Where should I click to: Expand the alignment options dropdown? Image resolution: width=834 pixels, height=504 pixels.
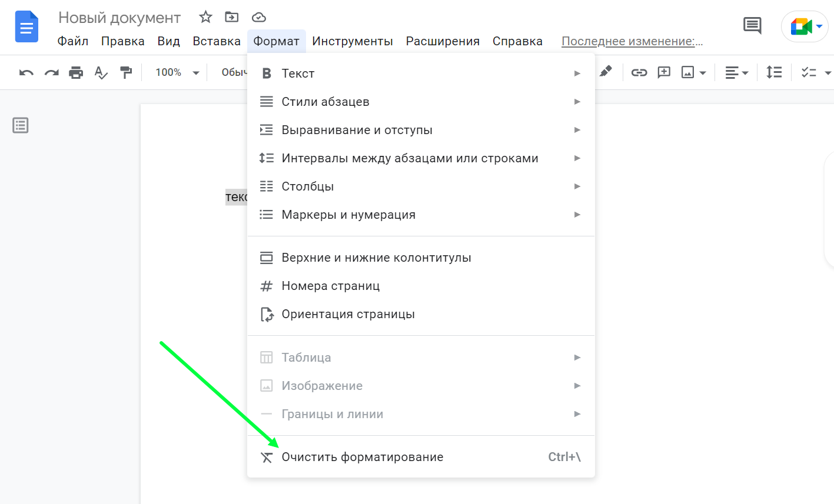point(736,72)
